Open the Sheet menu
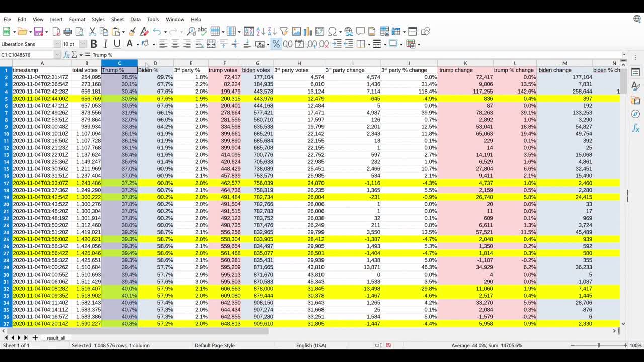The width and height of the screenshot is (644, 362). click(117, 19)
